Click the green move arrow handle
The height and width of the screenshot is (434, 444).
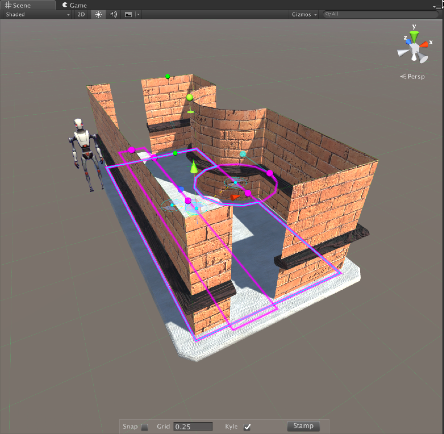pyautogui.click(x=194, y=166)
